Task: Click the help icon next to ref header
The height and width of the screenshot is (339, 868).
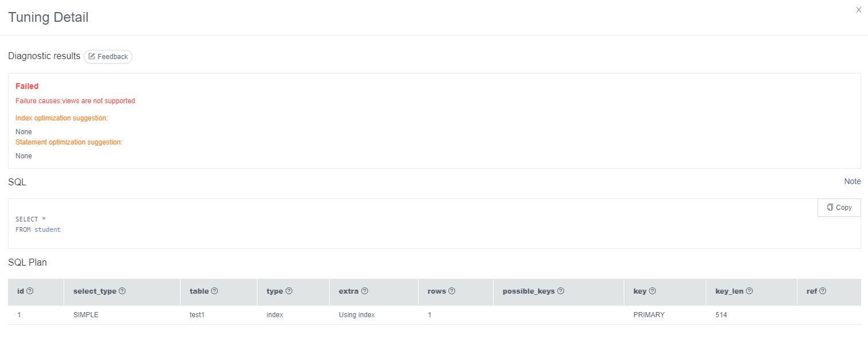Action: [823, 291]
